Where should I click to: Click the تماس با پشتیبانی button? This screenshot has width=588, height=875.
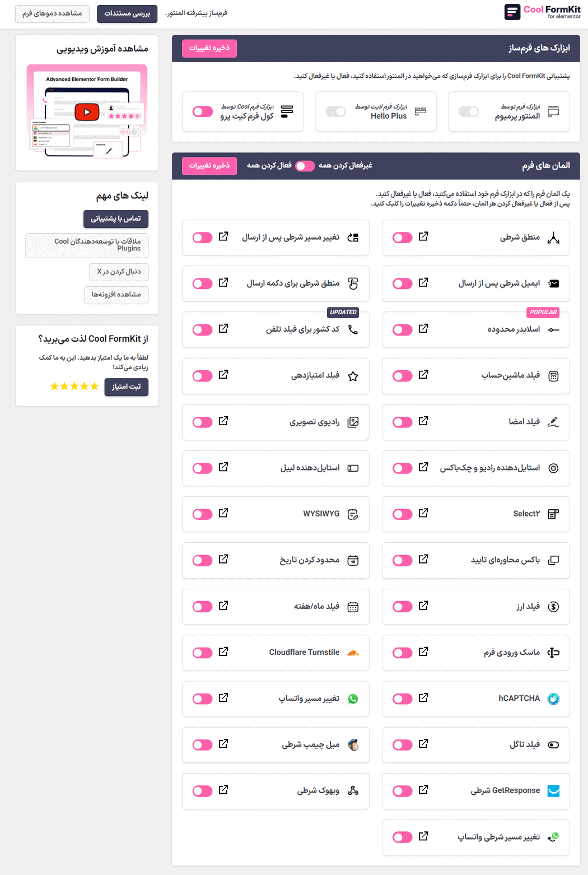coord(116,219)
